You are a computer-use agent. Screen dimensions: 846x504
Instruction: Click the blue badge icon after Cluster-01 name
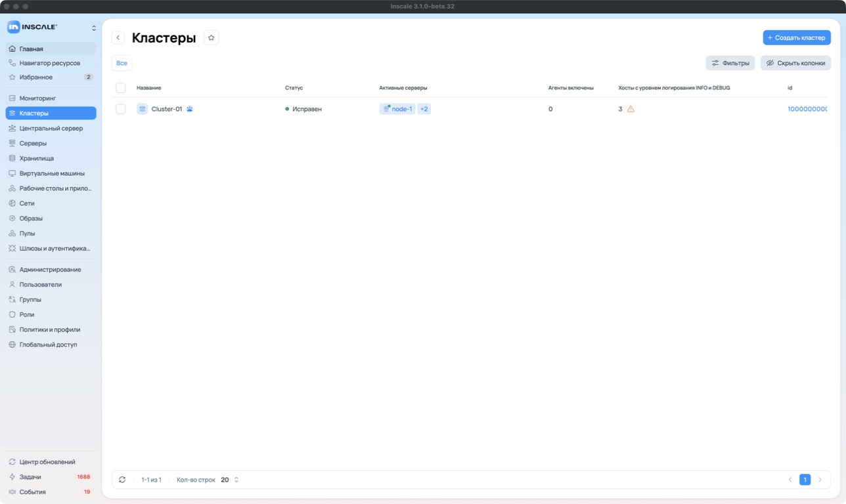pos(190,109)
